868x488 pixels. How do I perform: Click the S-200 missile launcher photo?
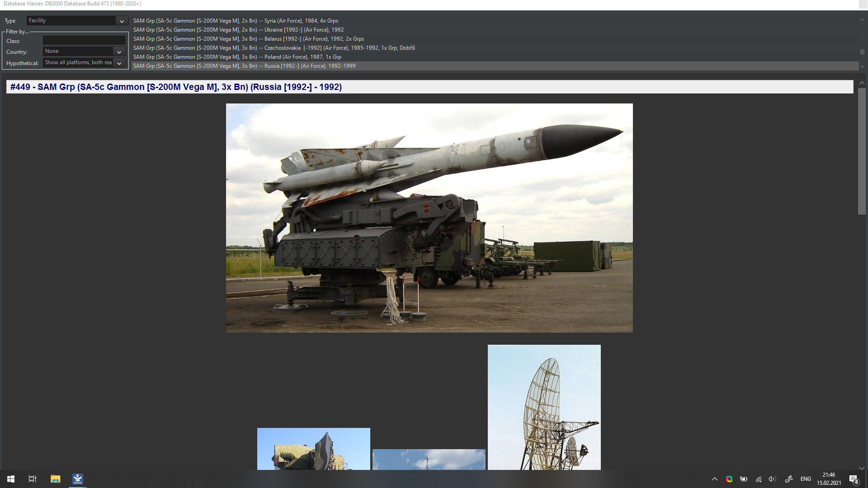429,218
